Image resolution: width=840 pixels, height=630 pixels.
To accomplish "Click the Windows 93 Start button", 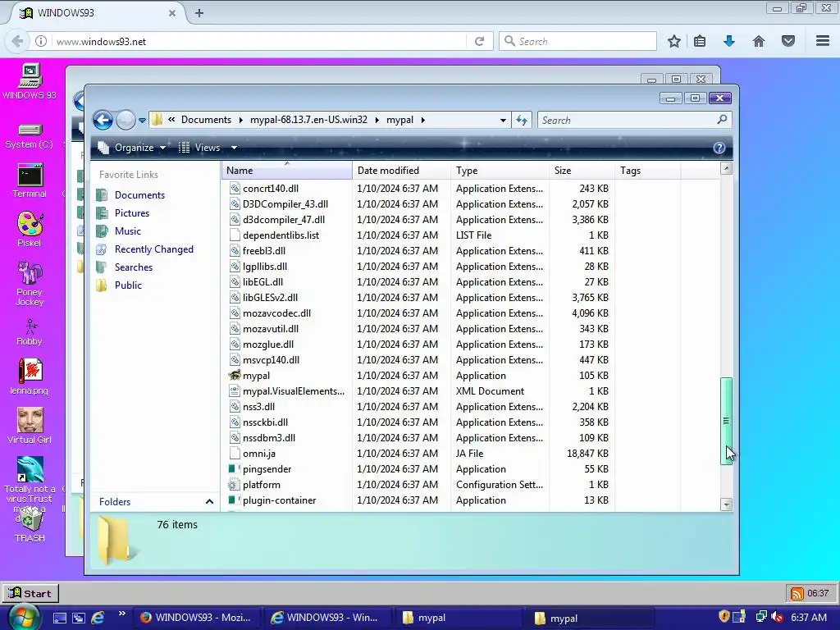I will [x=30, y=594].
